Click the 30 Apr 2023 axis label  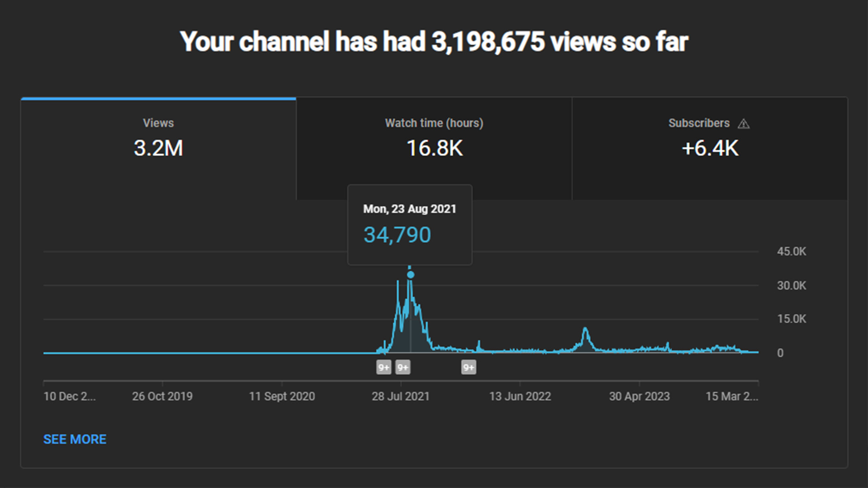point(639,396)
